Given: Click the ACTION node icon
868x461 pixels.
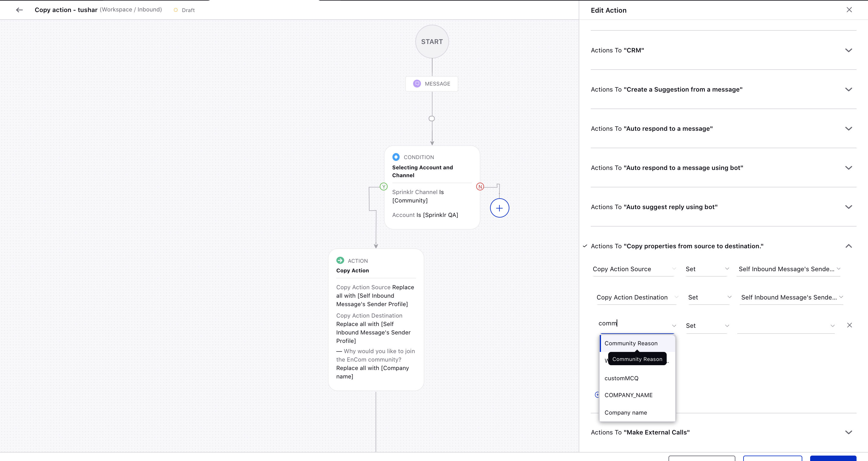Looking at the screenshot, I should (340, 261).
